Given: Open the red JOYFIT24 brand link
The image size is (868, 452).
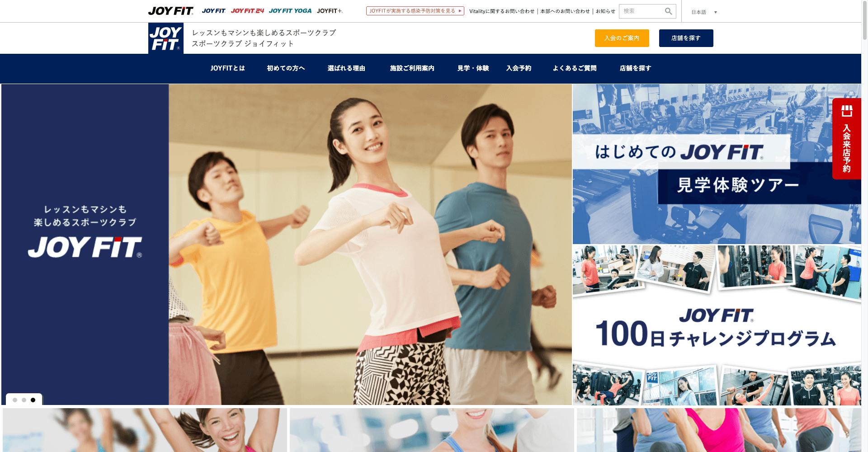Looking at the screenshot, I should pos(247,11).
